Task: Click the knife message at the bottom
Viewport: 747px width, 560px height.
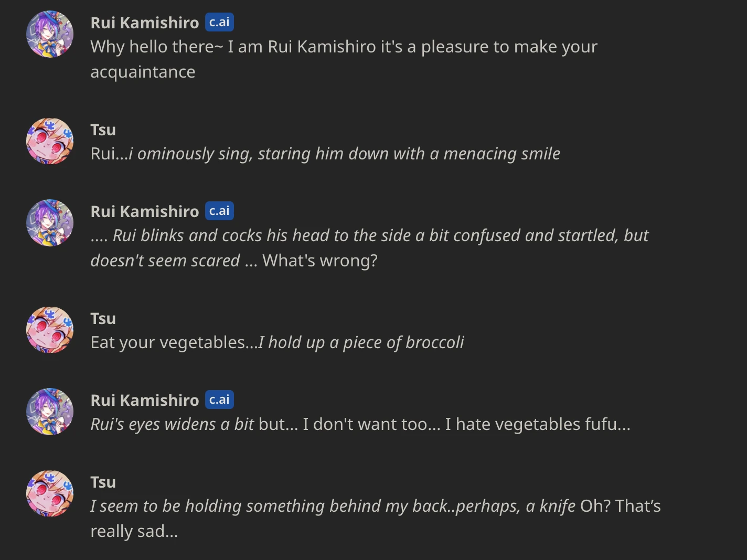Action: pyautogui.click(x=375, y=506)
